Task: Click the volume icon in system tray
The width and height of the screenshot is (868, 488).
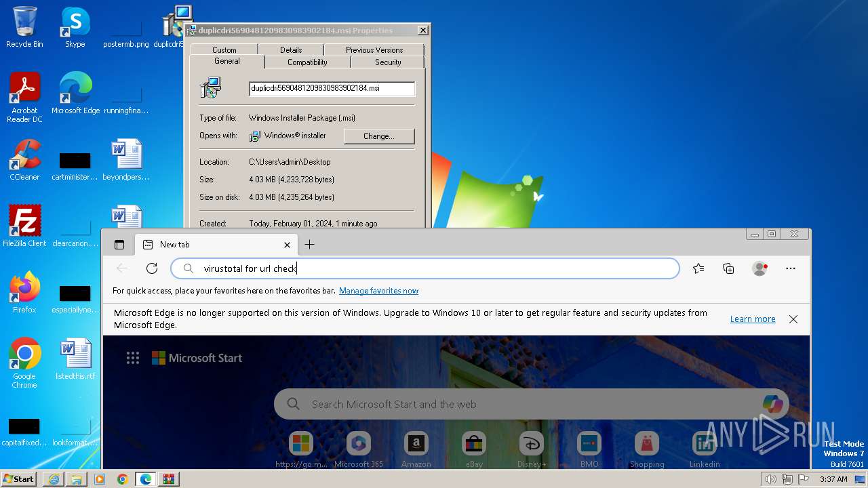Action: 770,479
